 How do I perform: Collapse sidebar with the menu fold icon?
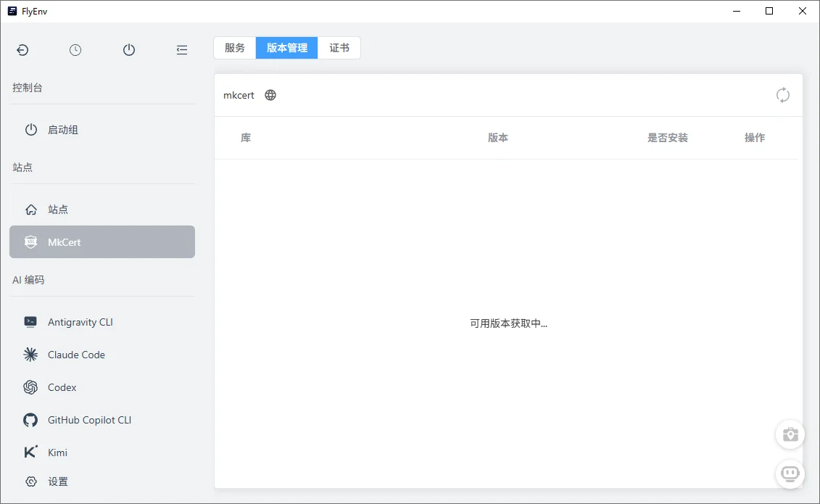point(182,50)
